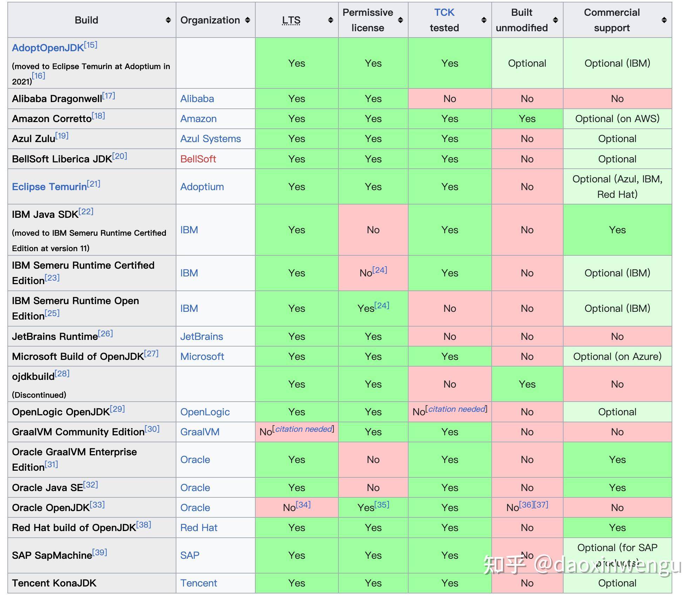Sort by Permissive license arrows
Screen dimensions: 700x597
[401, 20]
